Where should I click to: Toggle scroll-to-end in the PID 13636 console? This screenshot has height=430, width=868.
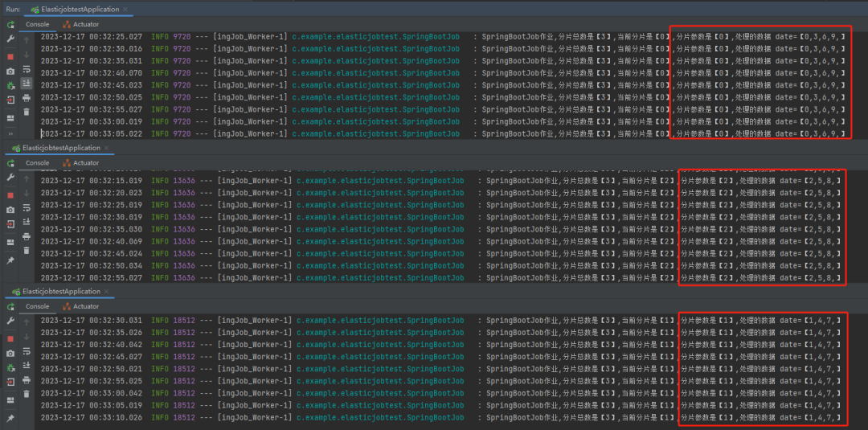(27, 221)
